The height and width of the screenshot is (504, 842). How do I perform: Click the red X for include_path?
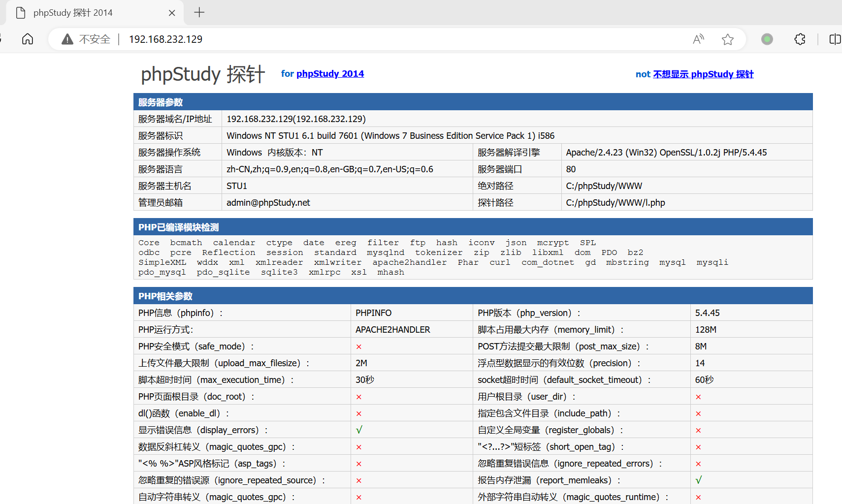pyautogui.click(x=698, y=414)
